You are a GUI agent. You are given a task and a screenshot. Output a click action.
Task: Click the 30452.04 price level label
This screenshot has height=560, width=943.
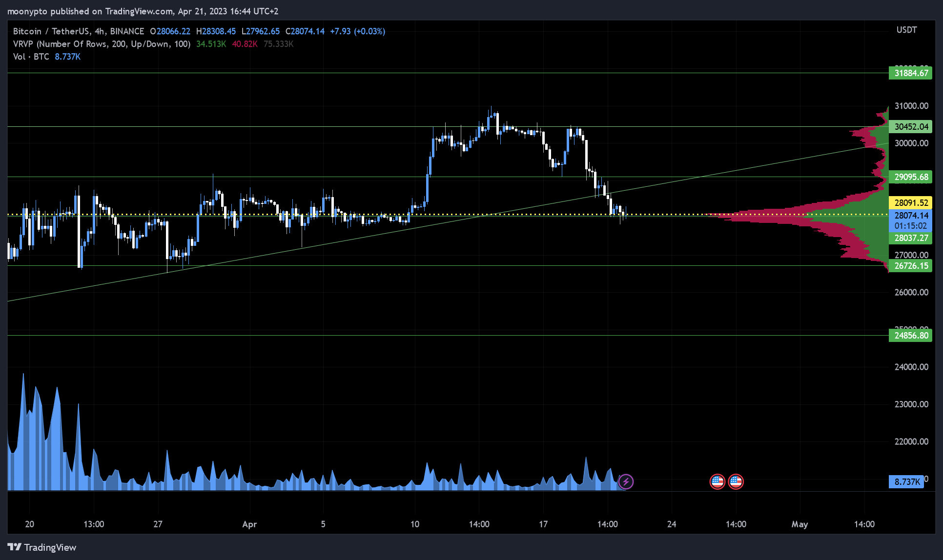[x=911, y=127]
